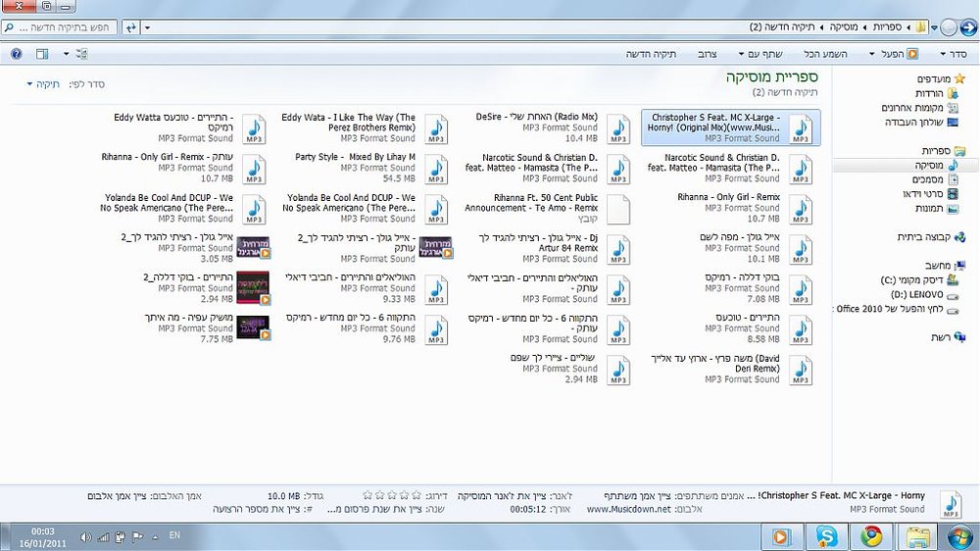Click the change view icon in toolbar
This screenshot has height=551, width=980.
point(82,54)
